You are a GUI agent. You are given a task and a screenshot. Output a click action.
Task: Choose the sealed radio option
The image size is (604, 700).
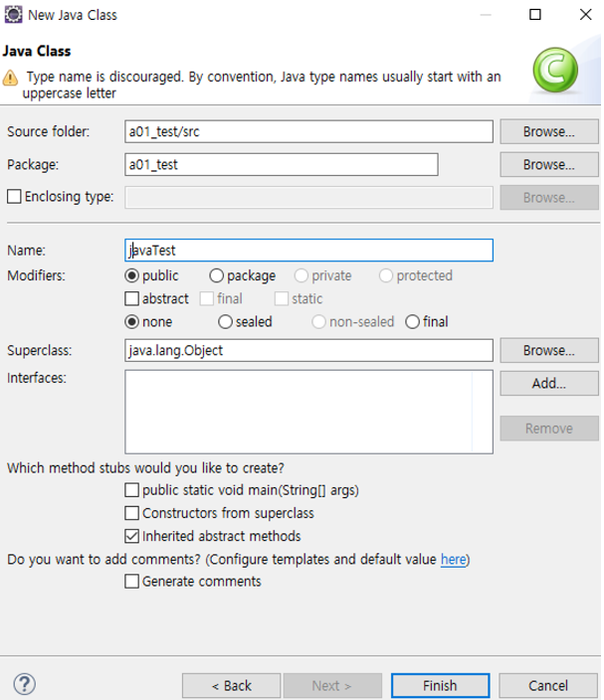[x=225, y=322]
